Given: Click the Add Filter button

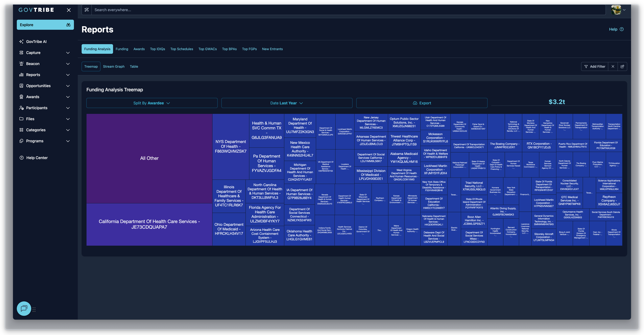Looking at the screenshot, I should click(x=595, y=66).
